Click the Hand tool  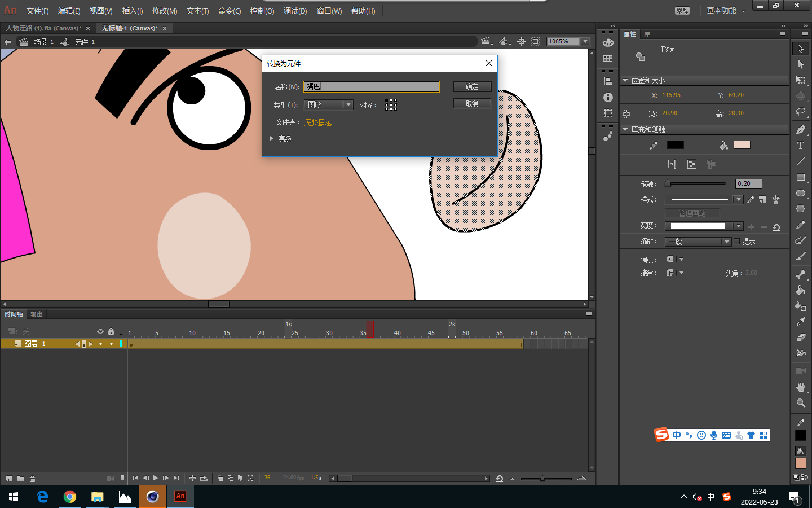[x=800, y=387]
